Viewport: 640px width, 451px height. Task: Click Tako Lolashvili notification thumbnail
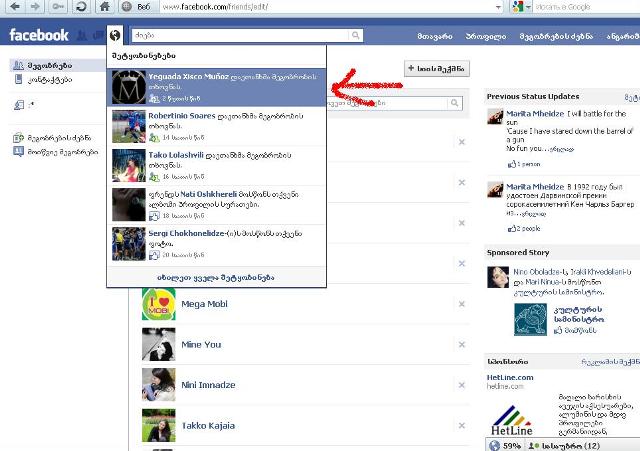(129, 165)
